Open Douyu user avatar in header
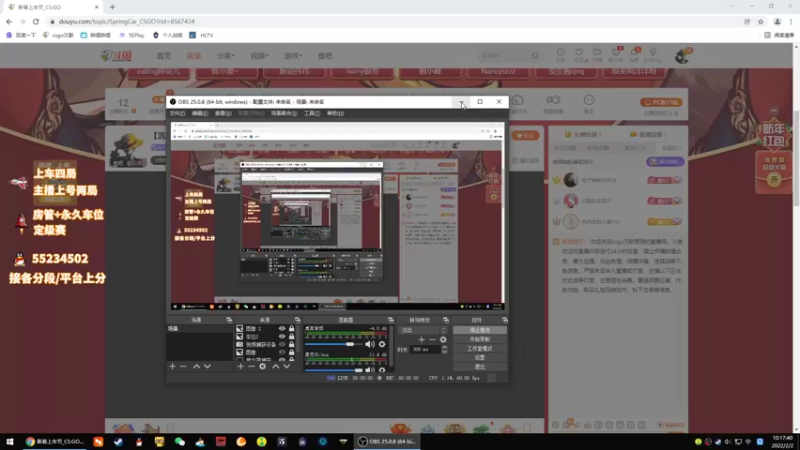This screenshot has height=450, width=800. click(x=682, y=56)
